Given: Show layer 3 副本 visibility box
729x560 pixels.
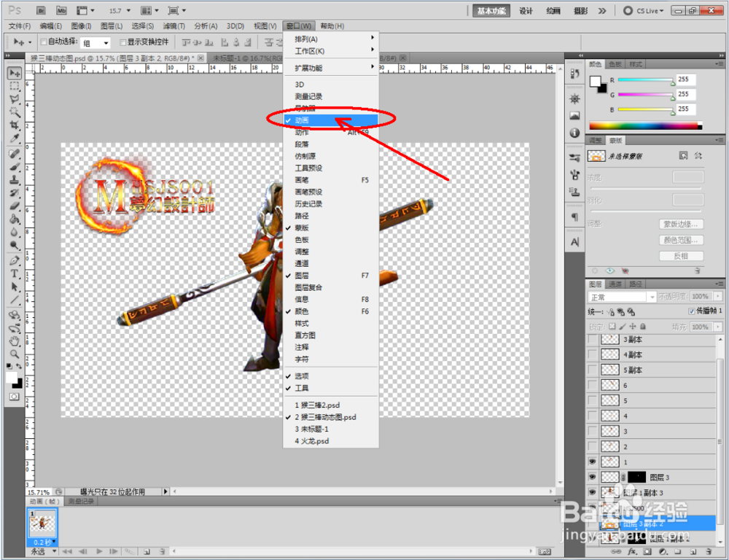Looking at the screenshot, I should click(x=592, y=340).
